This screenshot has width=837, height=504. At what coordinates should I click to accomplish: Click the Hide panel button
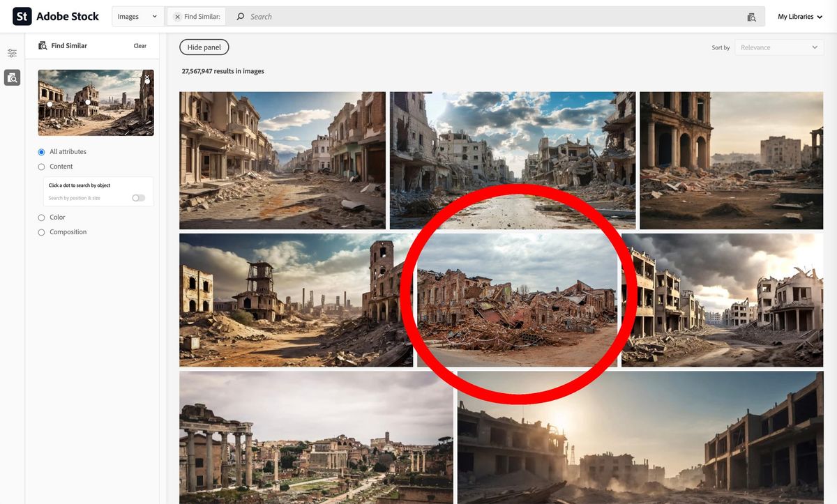pyautogui.click(x=204, y=47)
